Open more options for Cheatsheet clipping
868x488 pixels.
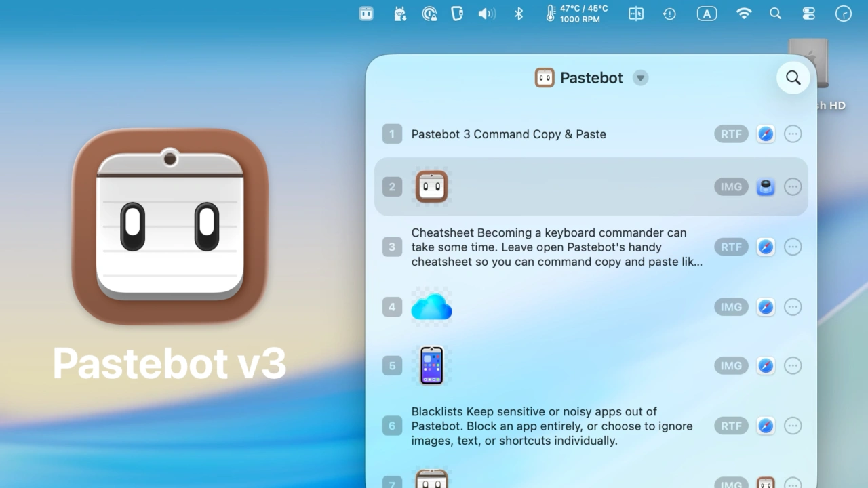[x=793, y=247]
